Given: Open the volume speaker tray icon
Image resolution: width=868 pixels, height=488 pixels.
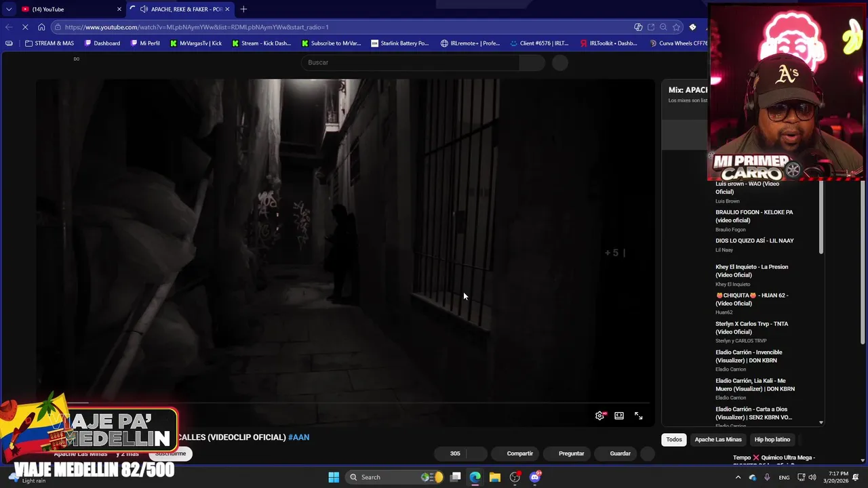Looking at the screenshot, I should tap(812, 477).
